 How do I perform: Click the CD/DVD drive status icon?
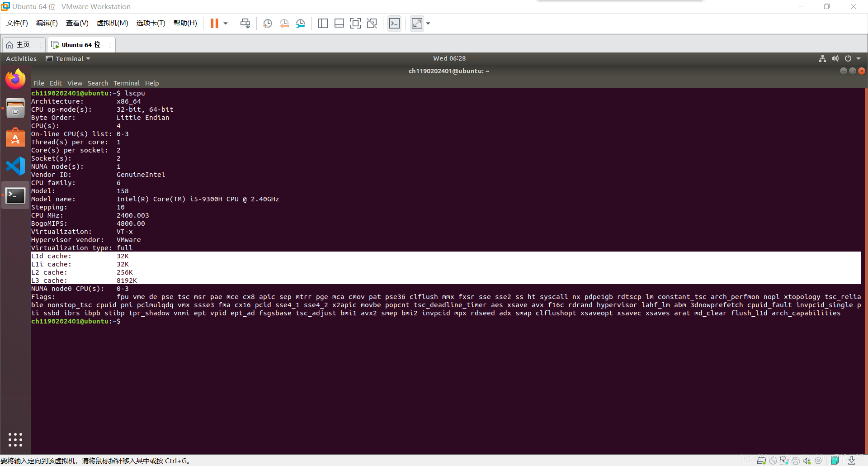pos(773,461)
